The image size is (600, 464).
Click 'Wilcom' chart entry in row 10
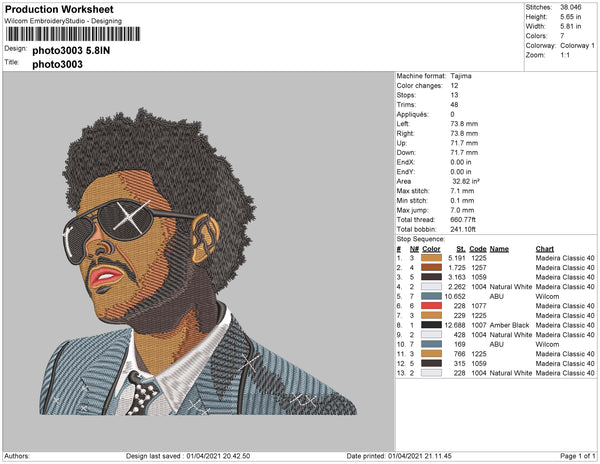pyautogui.click(x=547, y=344)
